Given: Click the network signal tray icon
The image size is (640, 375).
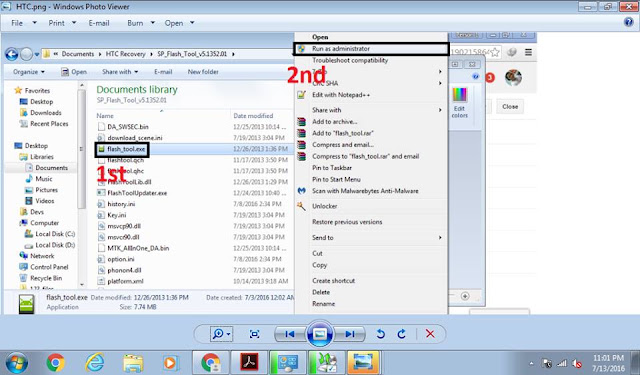Looking at the screenshot, I should click(562, 363).
